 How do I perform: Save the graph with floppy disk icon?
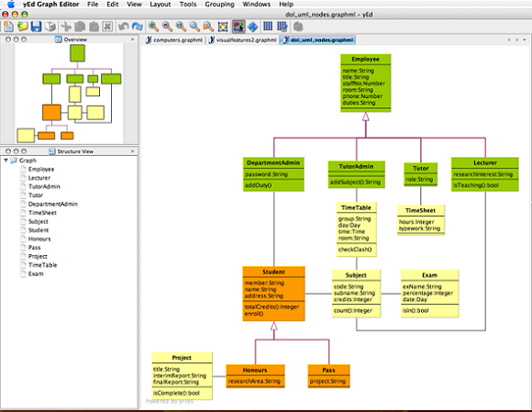click(x=37, y=27)
